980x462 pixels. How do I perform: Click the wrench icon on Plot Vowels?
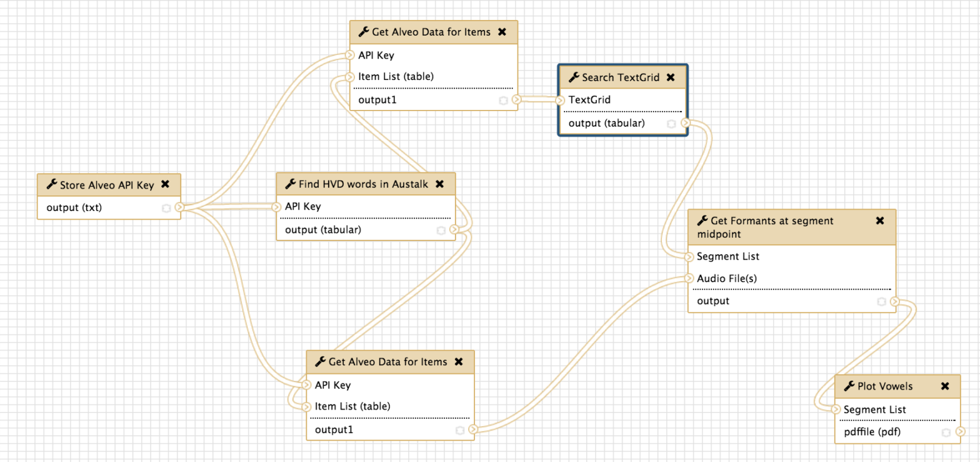[x=849, y=386]
